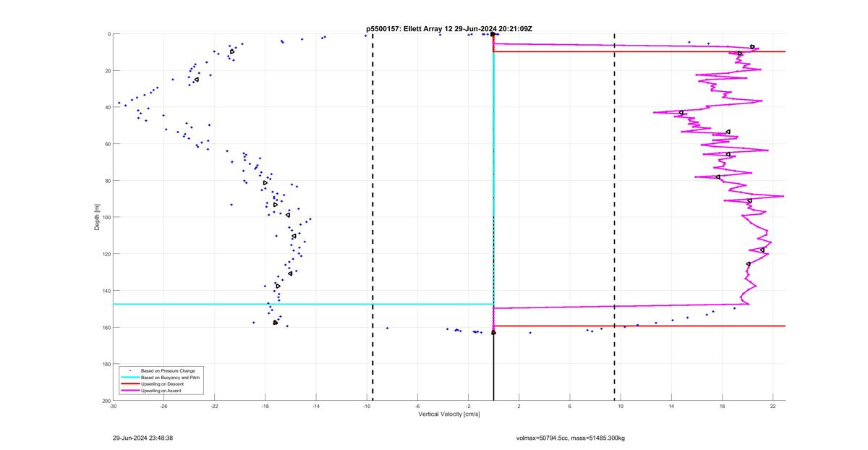Click the depth axis tick label '200'
868x450 pixels.
pyautogui.click(x=106, y=401)
